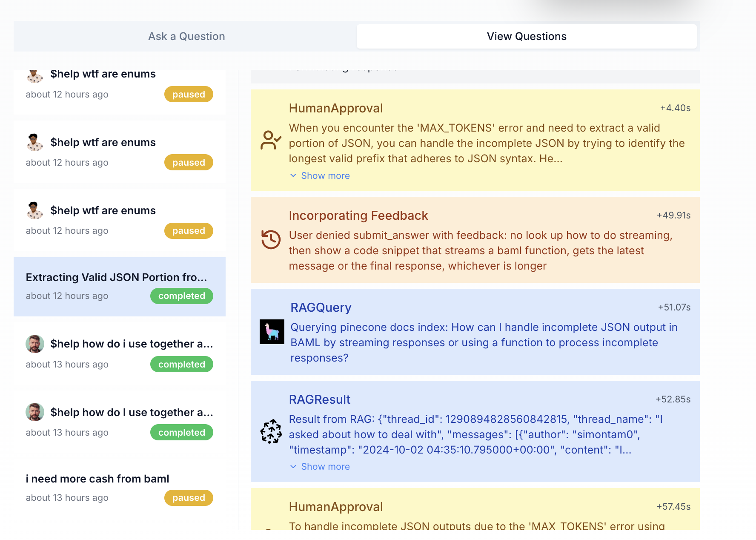Expand Show more under RAGResult
Screen dimensions: 756x540
[325, 467]
